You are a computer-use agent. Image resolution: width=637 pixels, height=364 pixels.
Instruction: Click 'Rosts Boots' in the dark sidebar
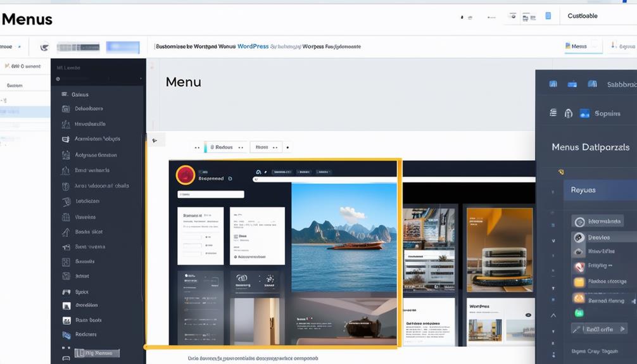coord(88,320)
